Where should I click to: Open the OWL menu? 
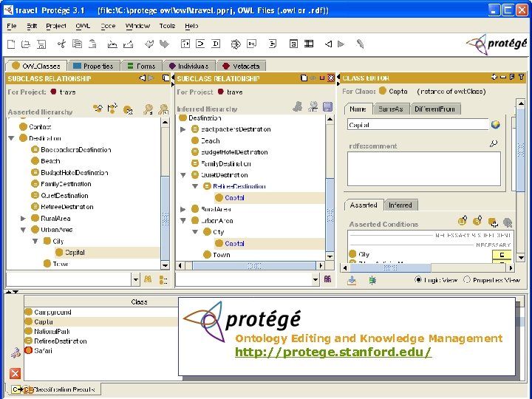pyautogui.click(x=83, y=26)
